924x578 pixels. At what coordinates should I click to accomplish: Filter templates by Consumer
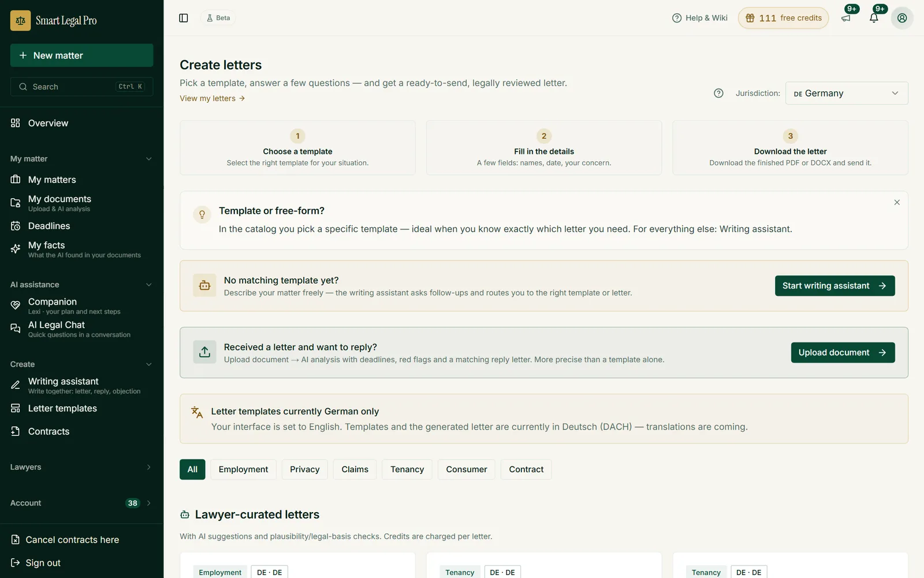point(467,469)
